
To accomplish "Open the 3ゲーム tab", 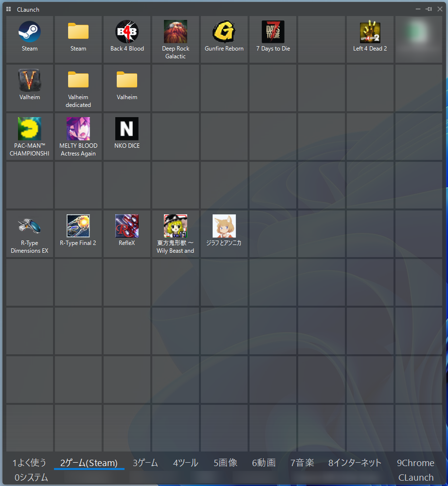I will click(x=145, y=463).
